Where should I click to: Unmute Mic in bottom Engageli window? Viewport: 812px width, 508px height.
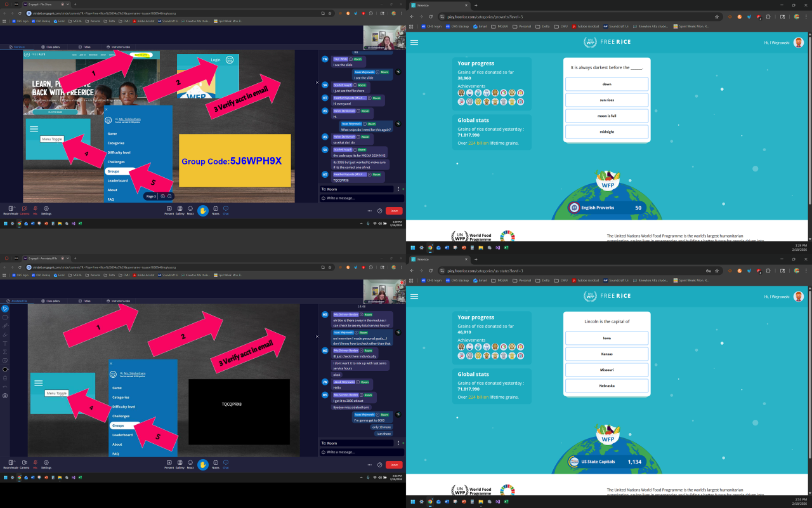35,464
